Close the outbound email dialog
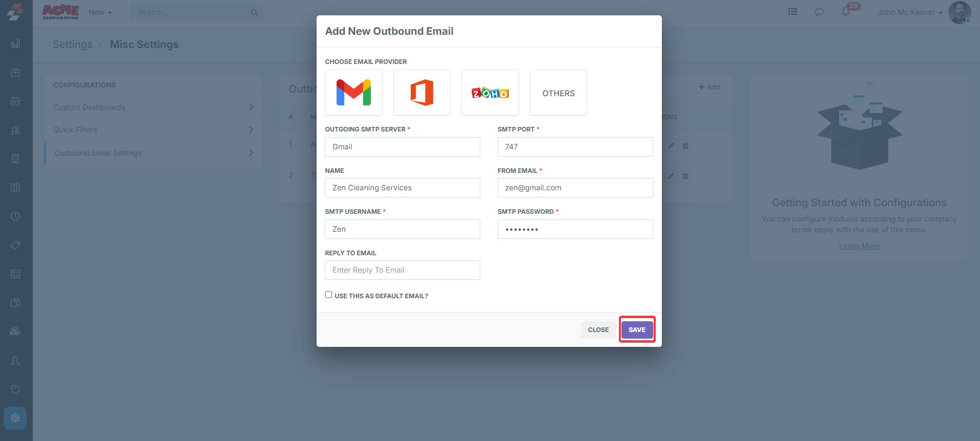The image size is (980, 441). tap(598, 330)
